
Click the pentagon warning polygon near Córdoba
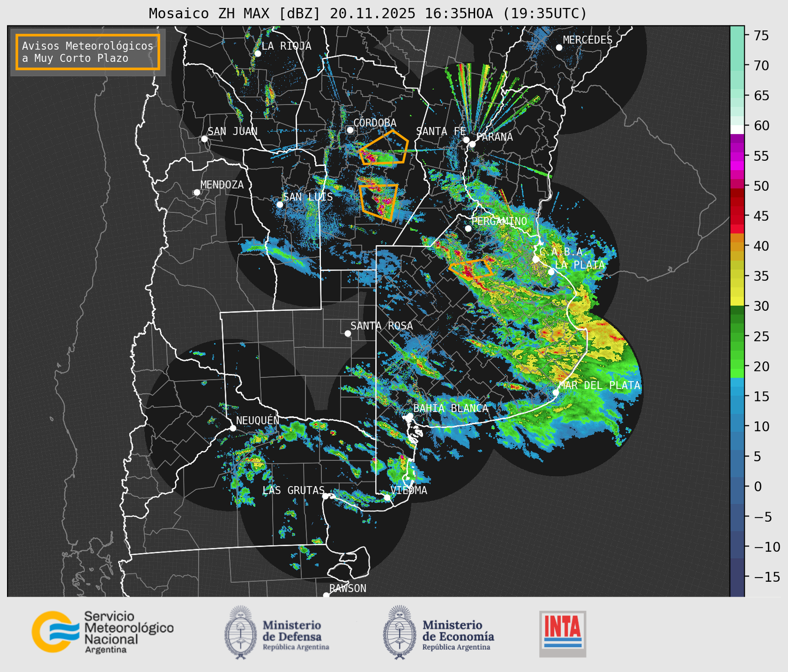(384, 147)
